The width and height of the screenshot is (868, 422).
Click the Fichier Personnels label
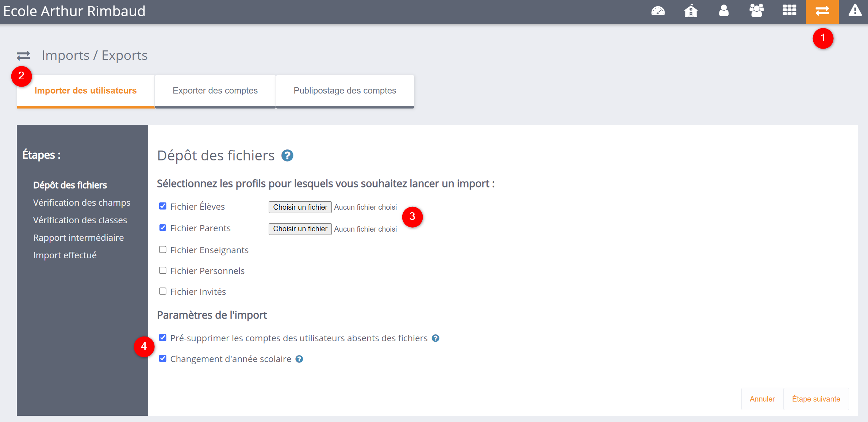207,271
